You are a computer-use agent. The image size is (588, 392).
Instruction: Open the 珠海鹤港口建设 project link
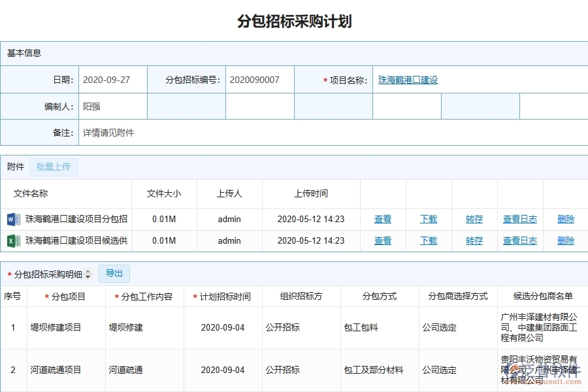click(406, 80)
